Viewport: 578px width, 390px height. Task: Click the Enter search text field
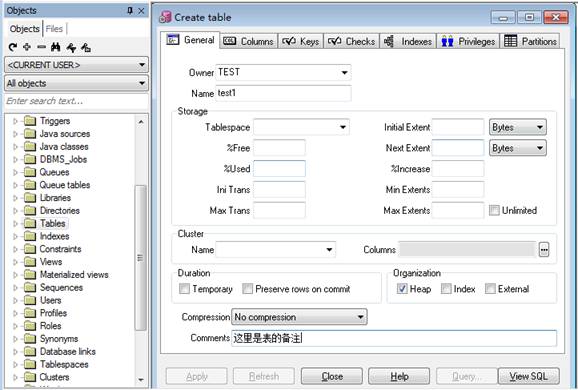[77, 101]
